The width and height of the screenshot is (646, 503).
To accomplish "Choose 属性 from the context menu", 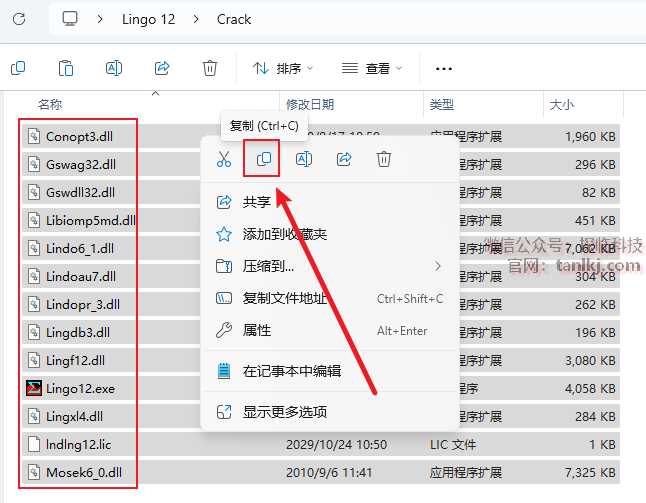I will pos(330,330).
